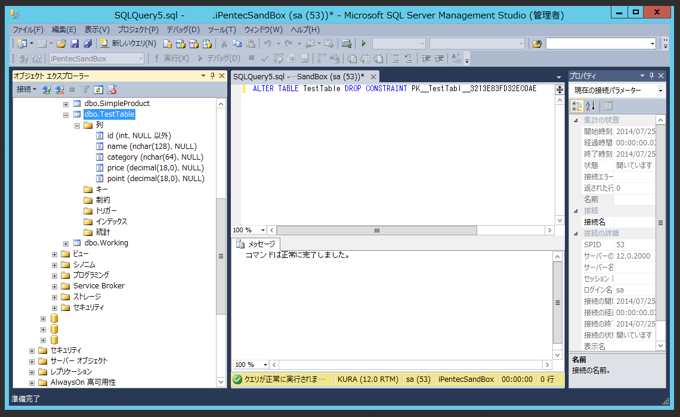The image size is (680, 417).
Task: Open the Project (プロジェクト) menu
Action: (138, 29)
